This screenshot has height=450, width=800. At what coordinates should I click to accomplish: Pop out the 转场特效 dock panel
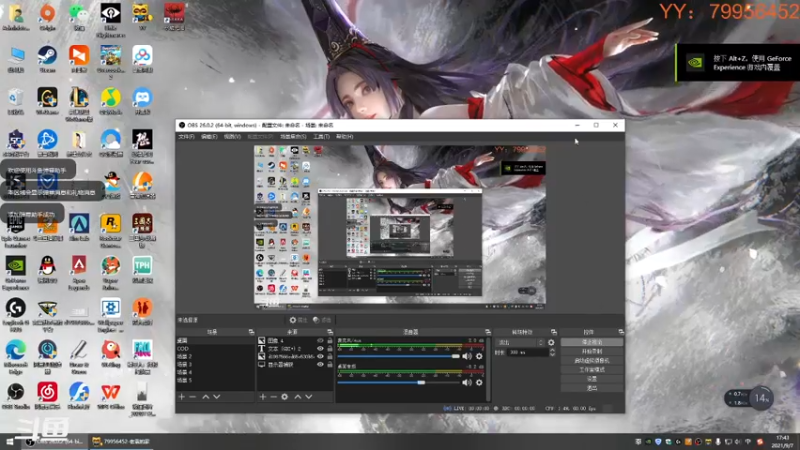(x=554, y=332)
